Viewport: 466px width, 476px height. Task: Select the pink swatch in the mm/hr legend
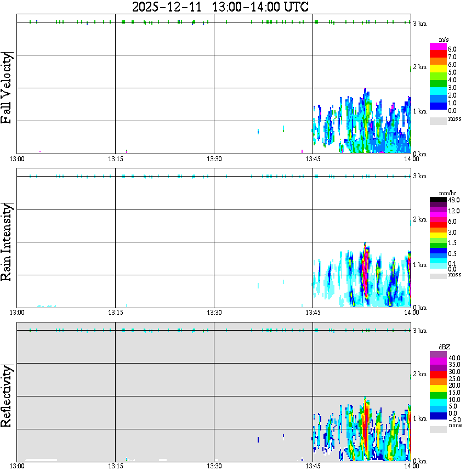pyautogui.click(x=438, y=220)
